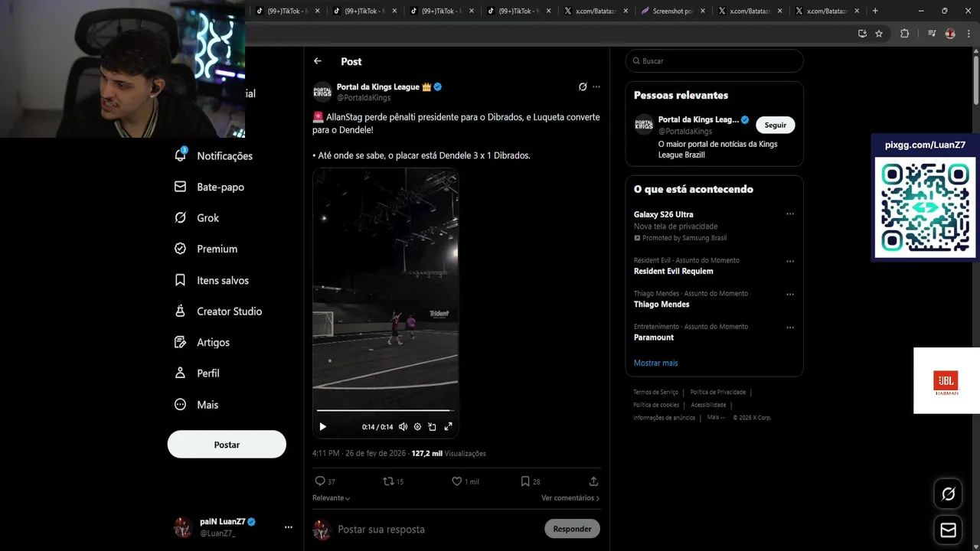Open the floating messages envelope button
The width and height of the screenshot is (980, 551).
948,530
